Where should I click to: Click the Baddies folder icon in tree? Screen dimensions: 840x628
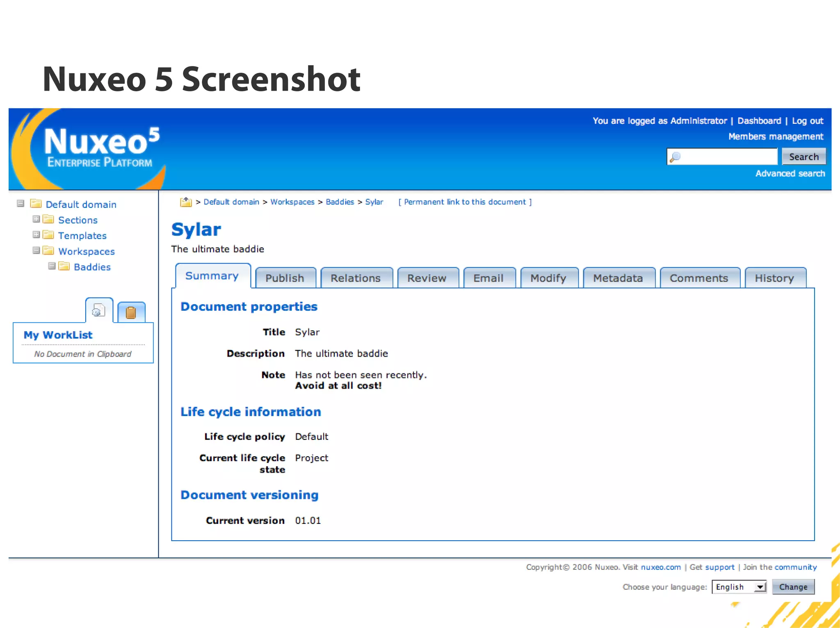[x=64, y=266]
